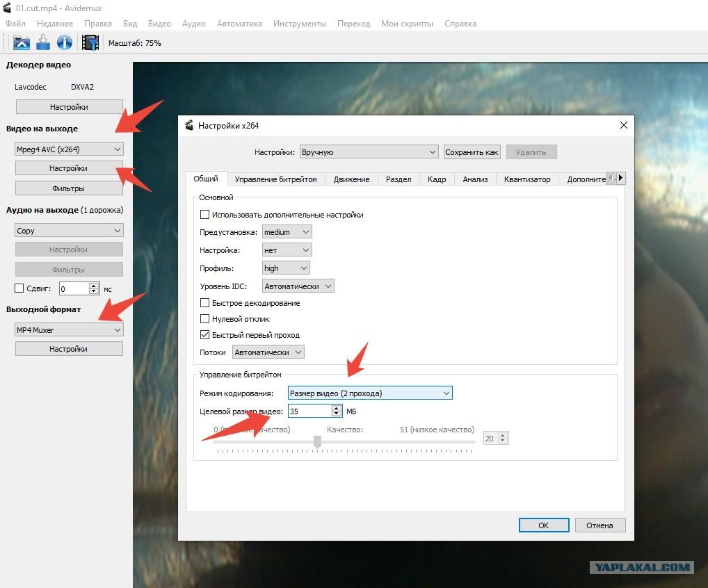Uncheck Быстрый первый проход checkbox

click(x=204, y=335)
